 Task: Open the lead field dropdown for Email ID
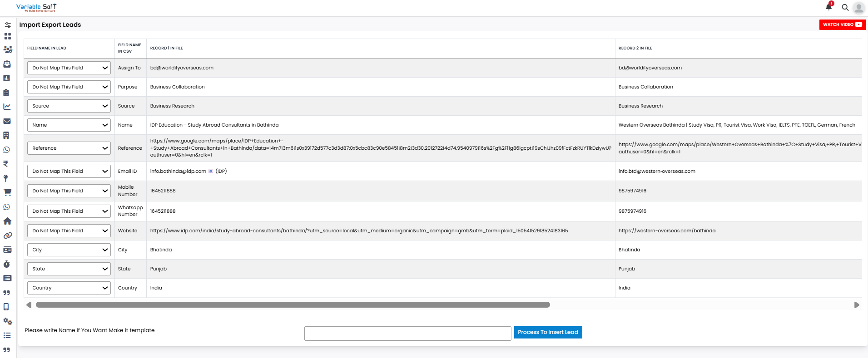tap(69, 172)
